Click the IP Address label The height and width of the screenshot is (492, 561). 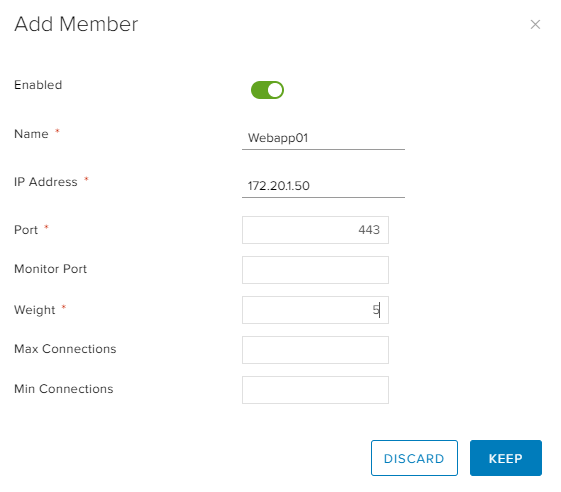[x=45, y=182]
